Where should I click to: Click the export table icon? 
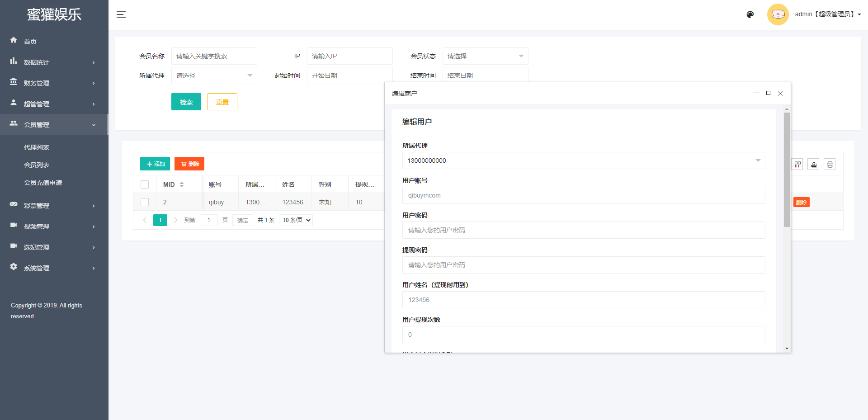(814, 165)
